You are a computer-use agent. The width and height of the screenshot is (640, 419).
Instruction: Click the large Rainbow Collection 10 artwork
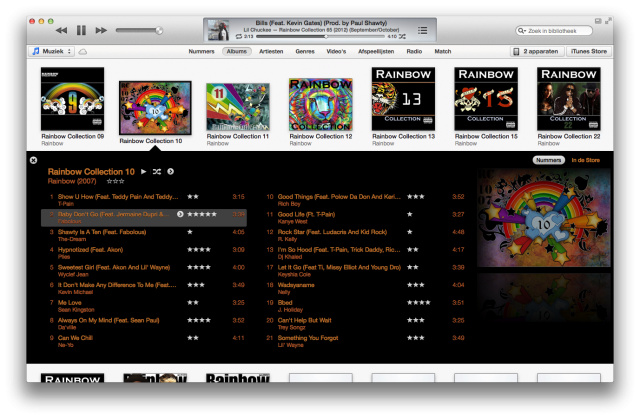tap(544, 218)
